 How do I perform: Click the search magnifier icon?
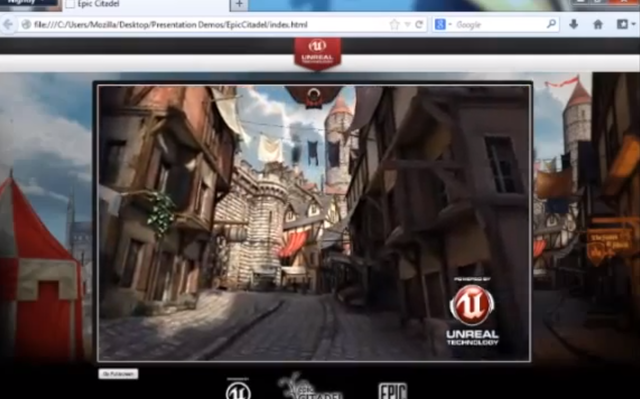point(551,24)
